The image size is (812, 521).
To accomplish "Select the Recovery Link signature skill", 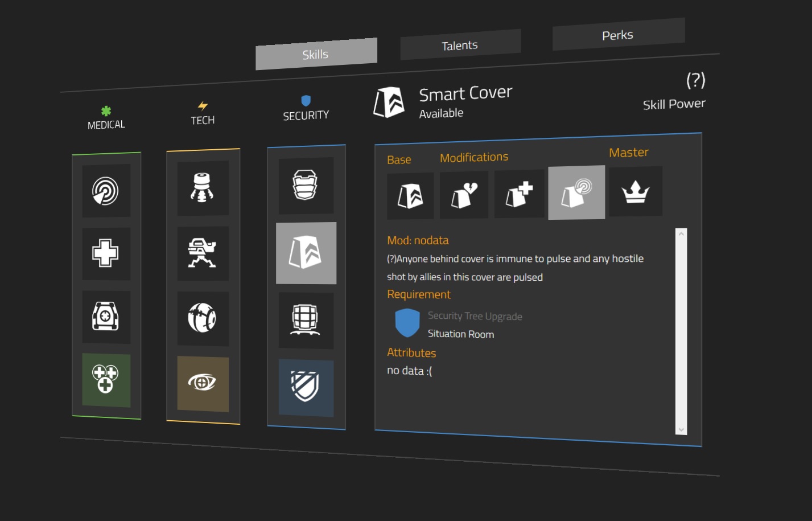I will pyautogui.click(x=106, y=380).
